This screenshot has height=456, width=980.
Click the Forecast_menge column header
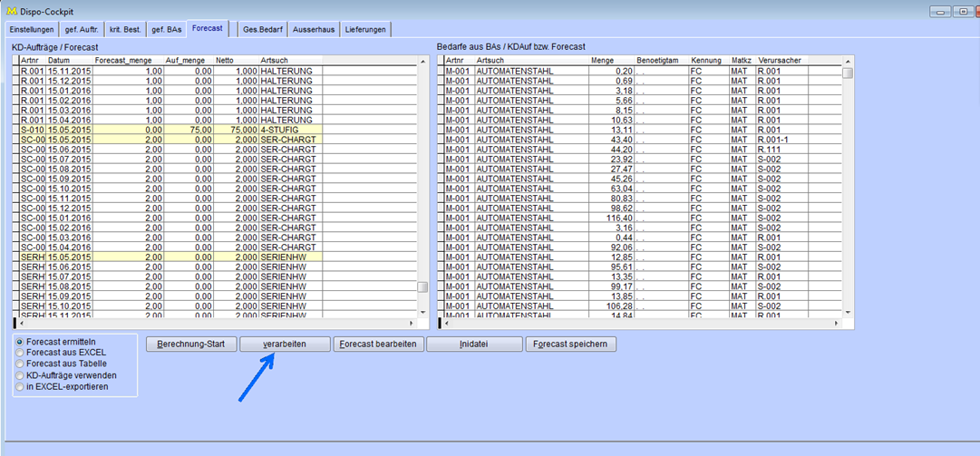(129, 60)
